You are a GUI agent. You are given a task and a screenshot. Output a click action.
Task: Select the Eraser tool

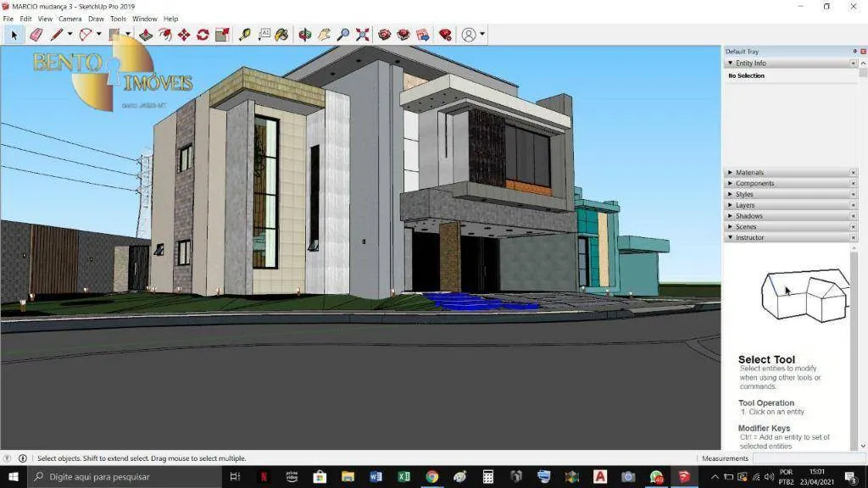[36, 35]
